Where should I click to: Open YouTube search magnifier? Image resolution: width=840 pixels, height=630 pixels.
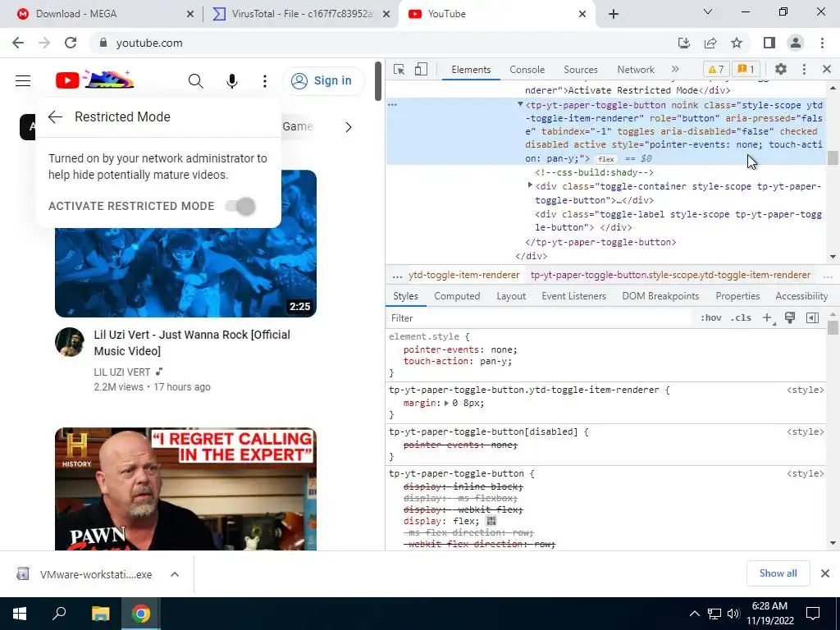[x=195, y=81]
